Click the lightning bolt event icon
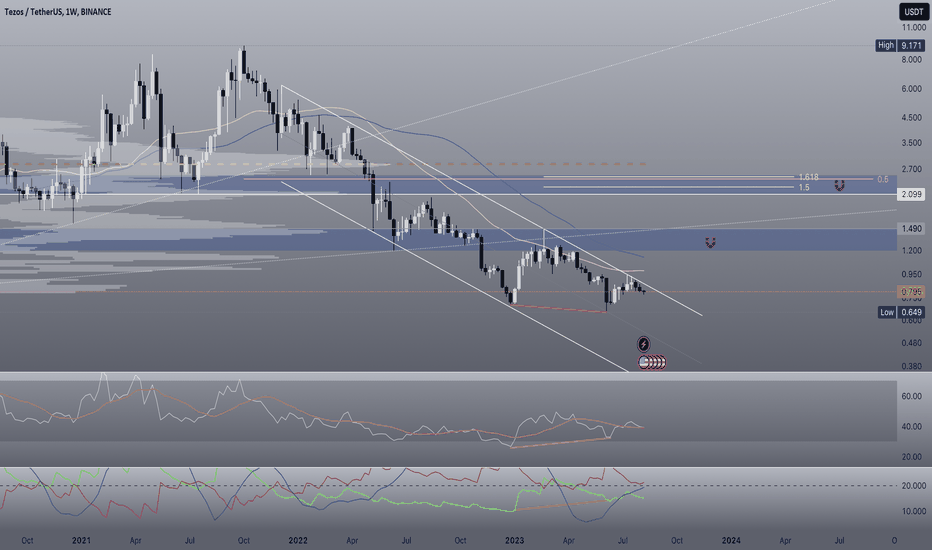Image resolution: width=932 pixels, height=550 pixels. click(643, 344)
